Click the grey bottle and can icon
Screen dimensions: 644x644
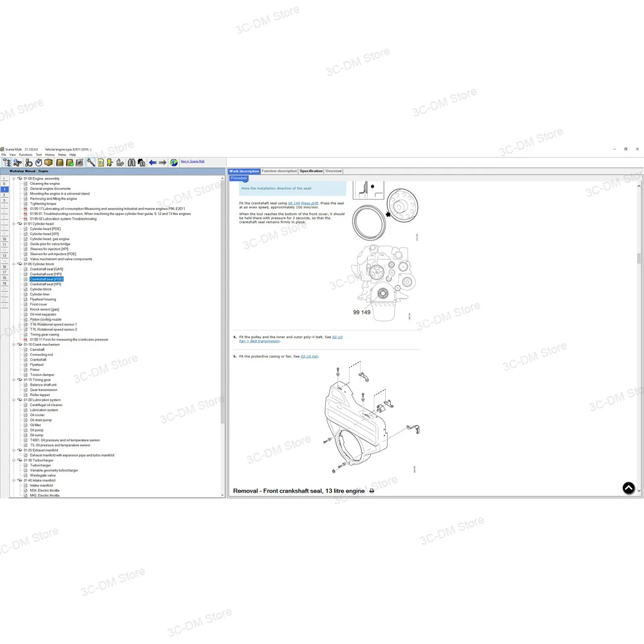coord(120,163)
